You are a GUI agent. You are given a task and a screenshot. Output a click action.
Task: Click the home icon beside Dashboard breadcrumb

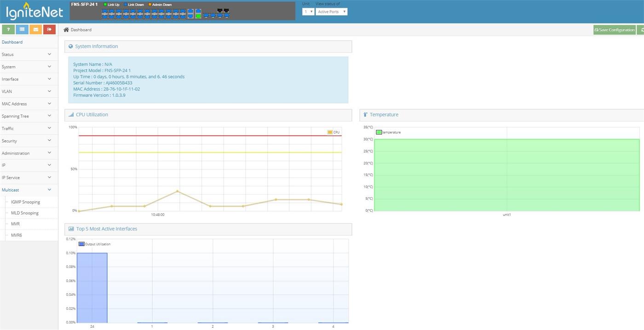tap(66, 30)
